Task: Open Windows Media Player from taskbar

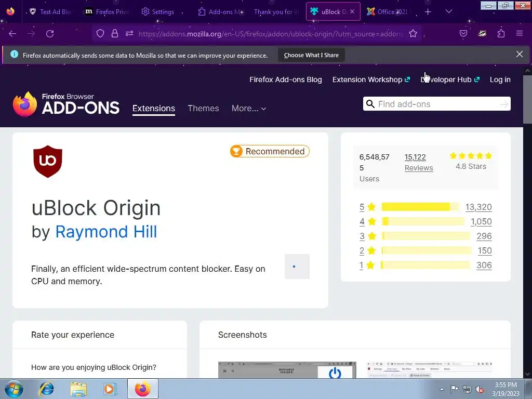Action: point(109,389)
